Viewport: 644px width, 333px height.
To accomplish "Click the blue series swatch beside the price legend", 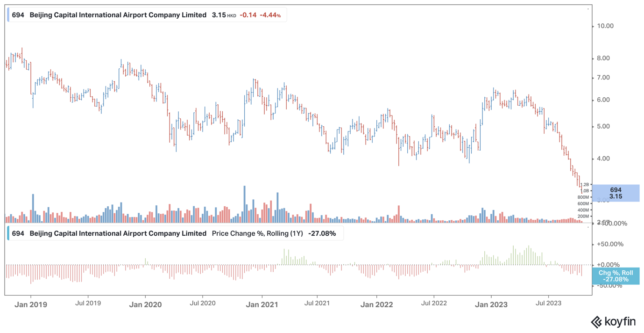I will click(x=8, y=15).
